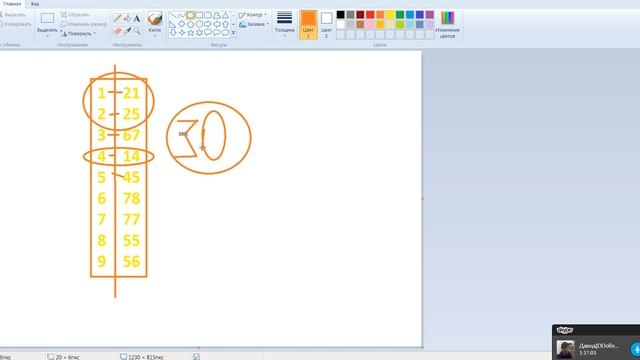Pick the yellow color swatch

pos(390,15)
